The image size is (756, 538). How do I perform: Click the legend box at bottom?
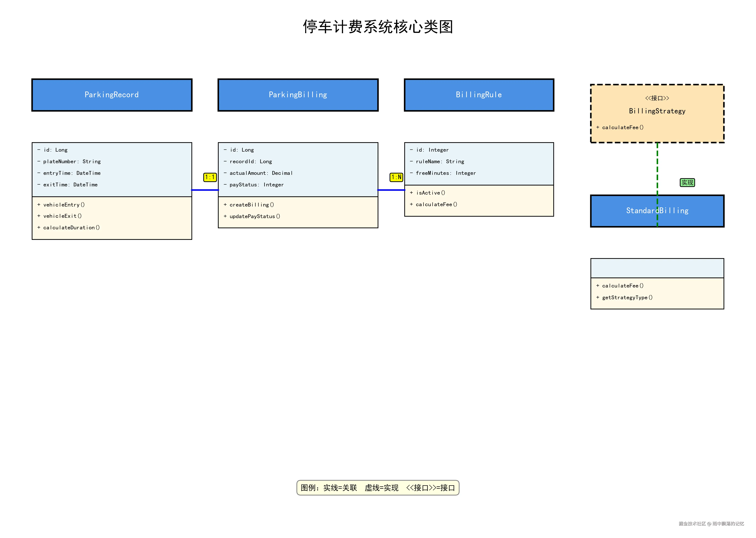tap(378, 488)
